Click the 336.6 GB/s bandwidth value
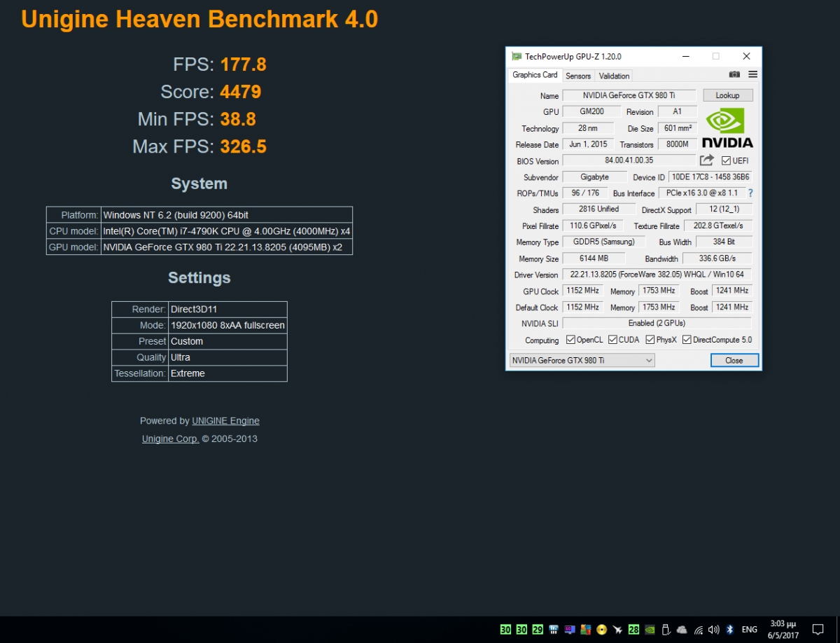Image resolution: width=840 pixels, height=643 pixels. [718, 258]
